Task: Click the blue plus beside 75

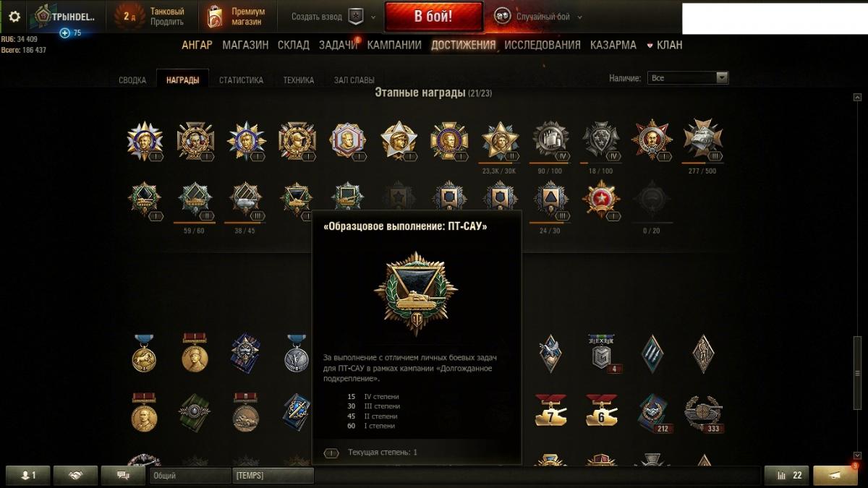Action: tap(64, 33)
